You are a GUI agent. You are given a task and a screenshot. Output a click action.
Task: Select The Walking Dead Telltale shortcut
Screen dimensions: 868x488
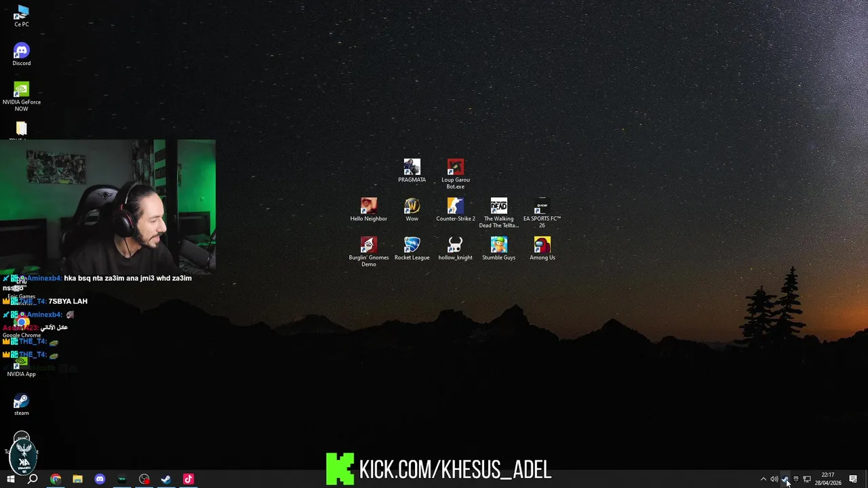(498, 213)
